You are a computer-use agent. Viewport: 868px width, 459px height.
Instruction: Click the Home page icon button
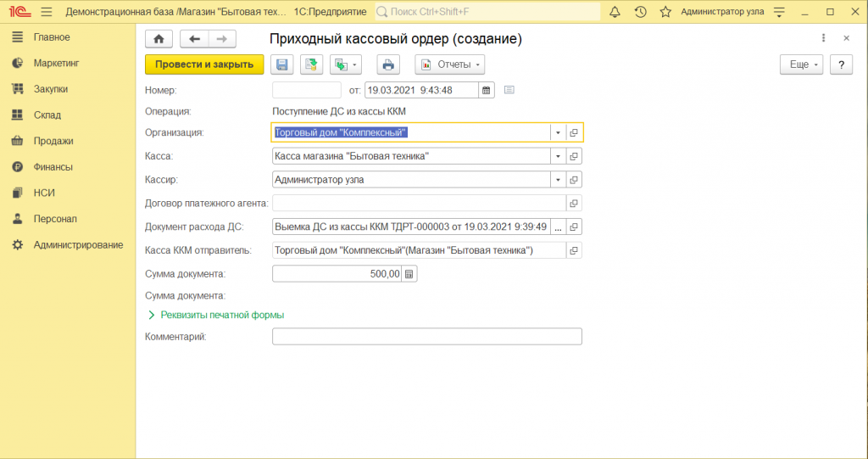(x=159, y=39)
